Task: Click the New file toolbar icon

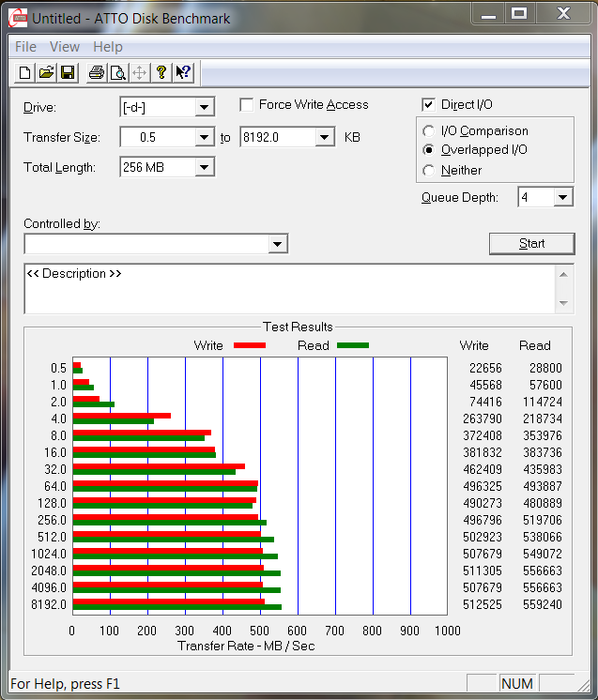Action: click(x=25, y=72)
